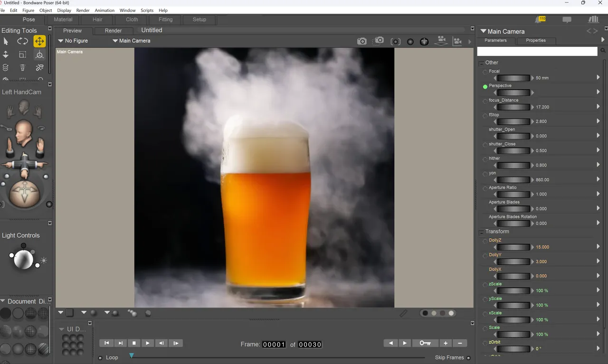Image resolution: width=608 pixels, height=364 pixels.
Task: Click the DollyZ parameter dial slider
Action: click(513, 247)
